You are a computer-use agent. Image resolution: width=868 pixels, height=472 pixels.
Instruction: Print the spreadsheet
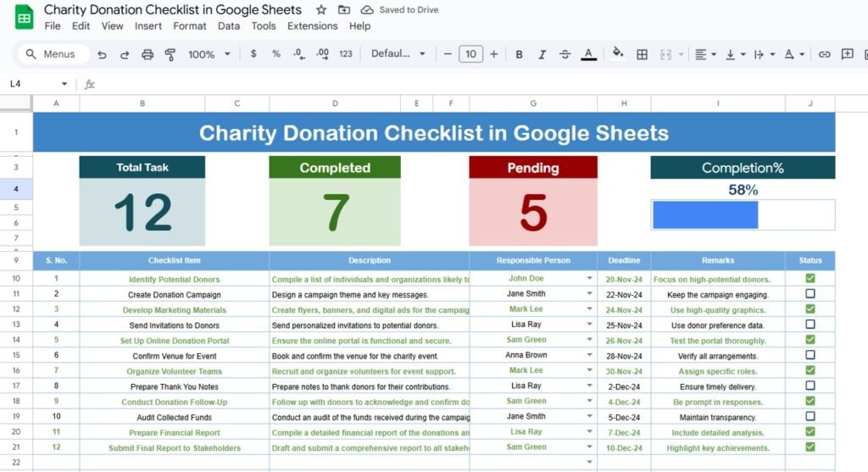147,54
